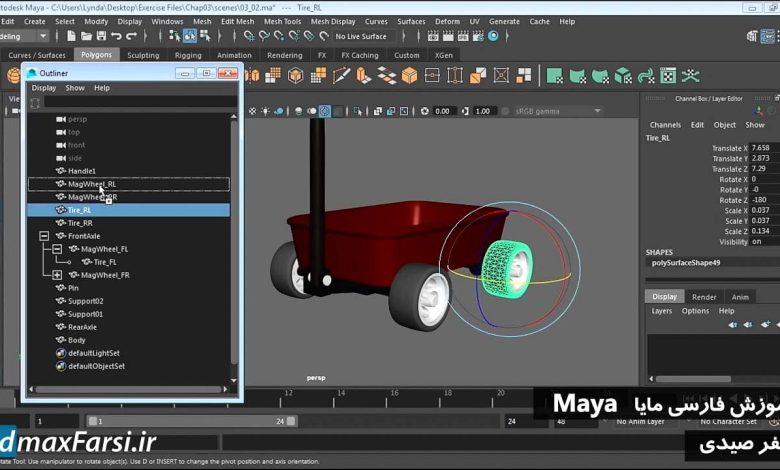This screenshot has width=780, height=470.
Task: Open the Render layer tab
Action: (704, 296)
